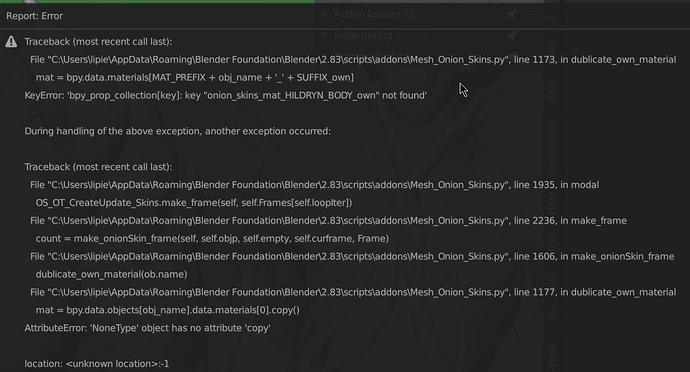Open the Zen sidebar tab

[x=552, y=91]
